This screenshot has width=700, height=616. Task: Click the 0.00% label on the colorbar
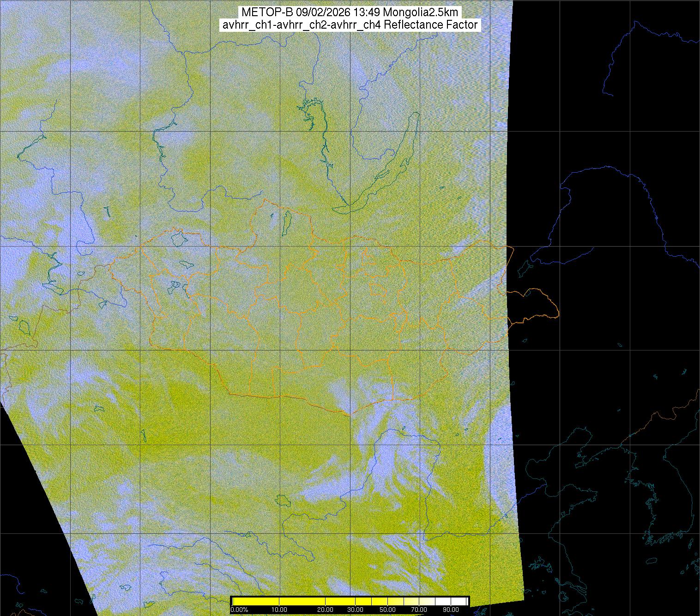[239, 610]
